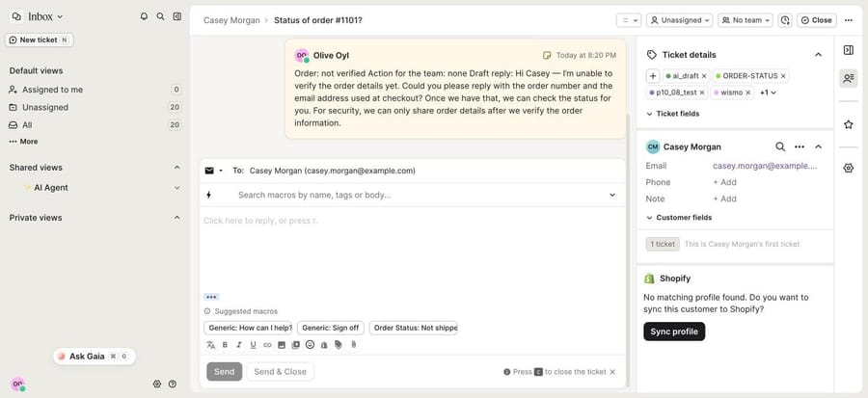Apply macro Generic: Sign off
Viewport: 868px width, 398px height.
(x=331, y=328)
